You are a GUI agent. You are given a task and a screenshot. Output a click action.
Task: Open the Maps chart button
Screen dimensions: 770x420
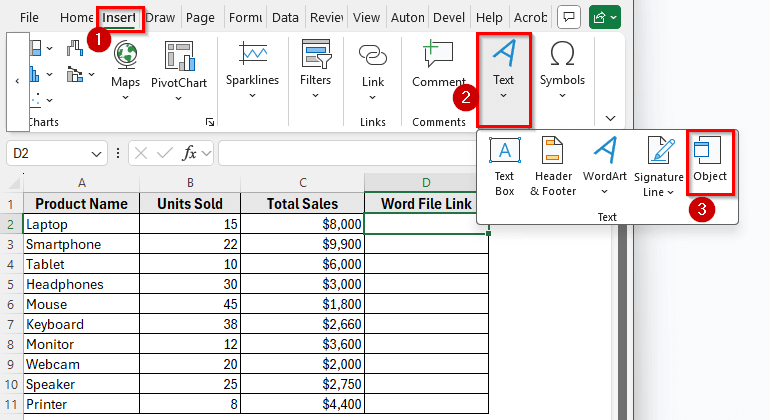pos(125,71)
